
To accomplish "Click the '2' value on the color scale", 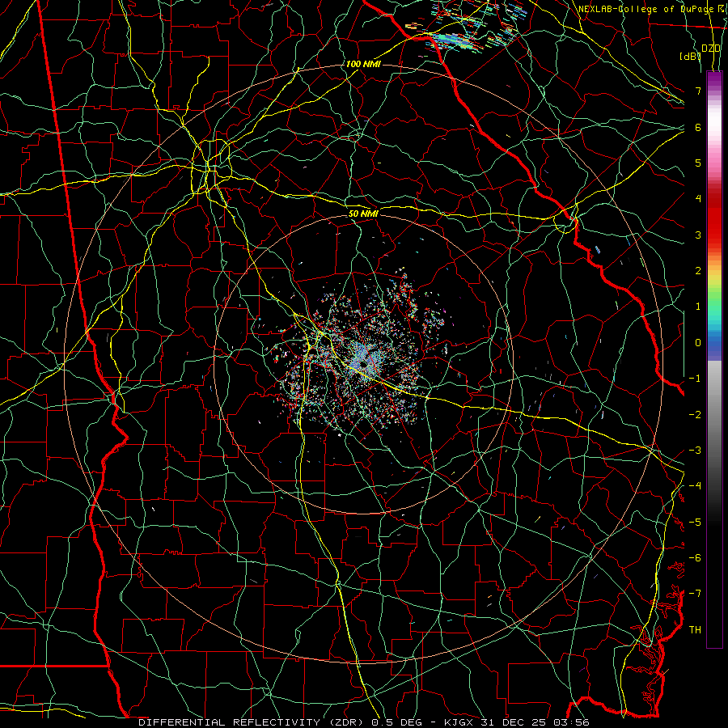I will click(x=698, y=271).
